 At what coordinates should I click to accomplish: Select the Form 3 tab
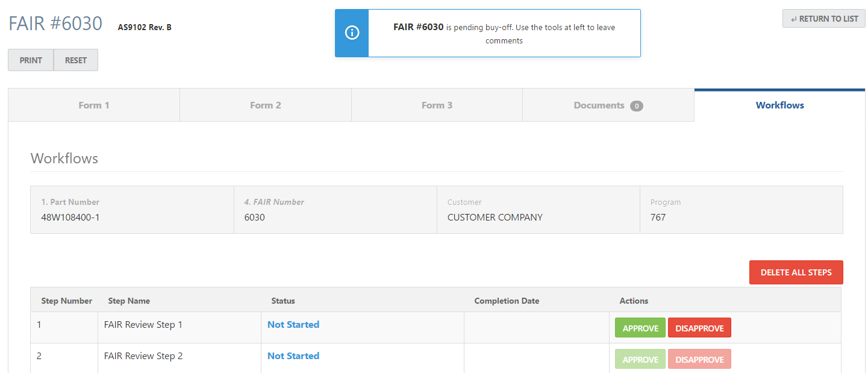[437, 105]
